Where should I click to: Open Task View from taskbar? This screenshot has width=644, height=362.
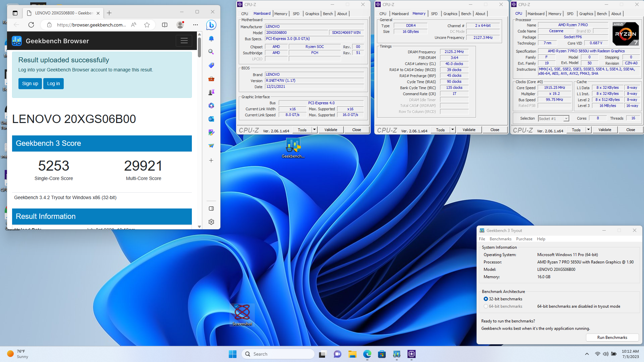click(x=322, y=354)
